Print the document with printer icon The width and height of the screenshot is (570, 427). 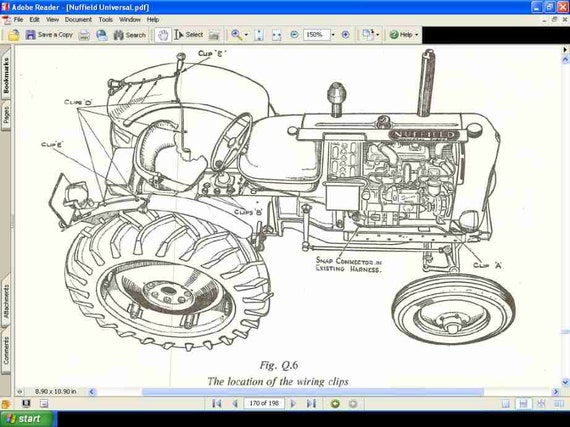click(84, 35)
